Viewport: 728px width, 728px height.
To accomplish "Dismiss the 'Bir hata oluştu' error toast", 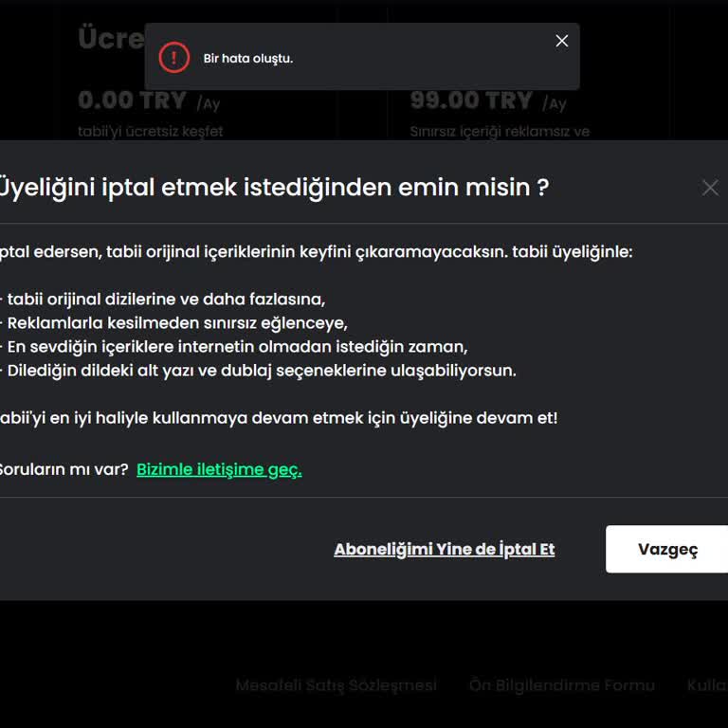I will pos(562,41).
